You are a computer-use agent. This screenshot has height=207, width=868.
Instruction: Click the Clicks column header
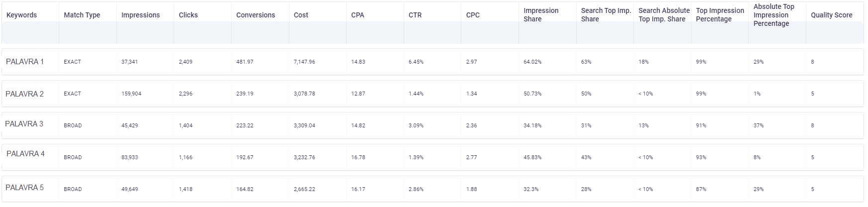coord(188,15)
